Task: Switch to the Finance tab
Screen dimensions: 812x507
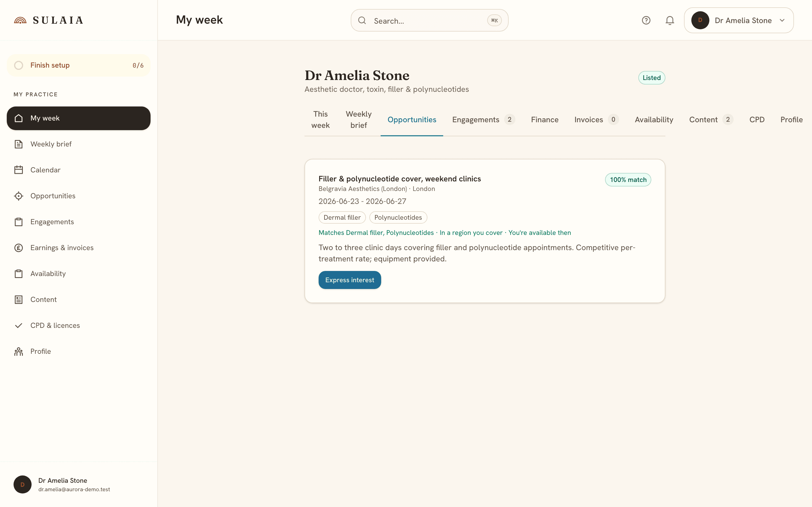Action: [x=545, y=120]
